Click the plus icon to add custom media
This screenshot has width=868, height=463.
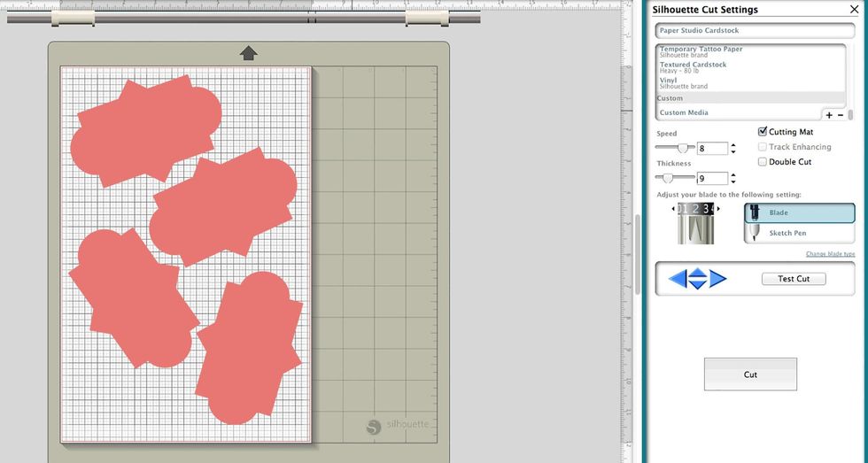[x=829, y=115]
